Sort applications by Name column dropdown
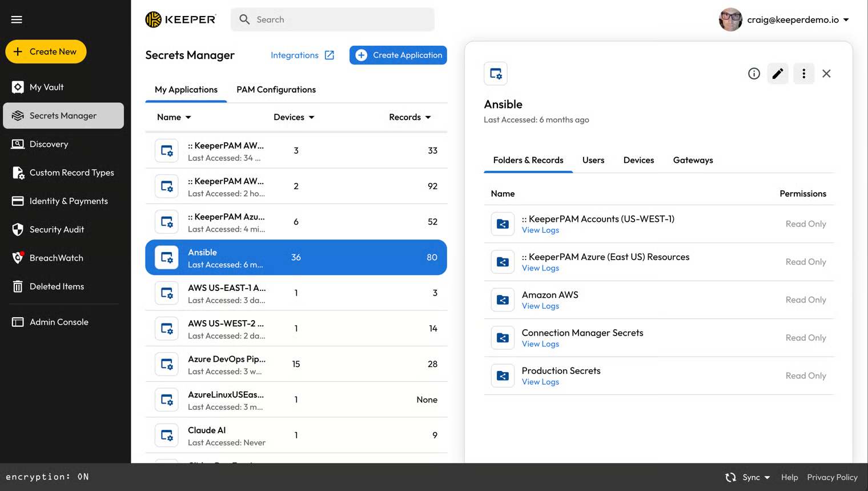 point(174,117)
